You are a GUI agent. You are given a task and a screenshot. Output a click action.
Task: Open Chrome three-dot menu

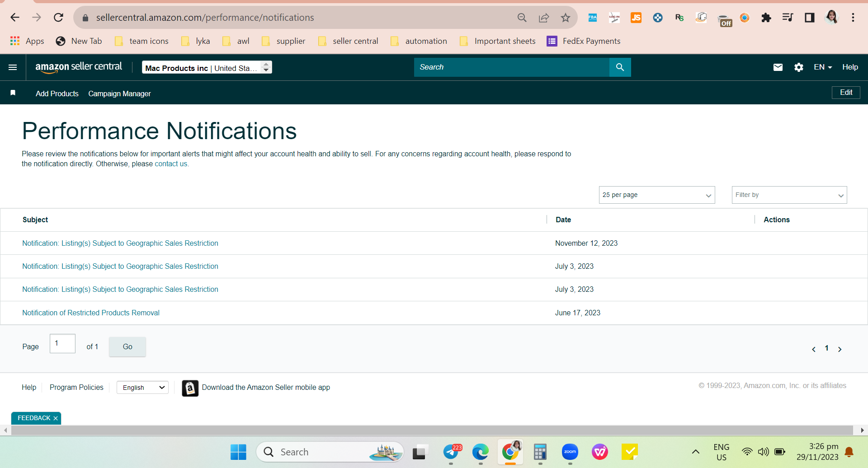click(x=853, y=18)
